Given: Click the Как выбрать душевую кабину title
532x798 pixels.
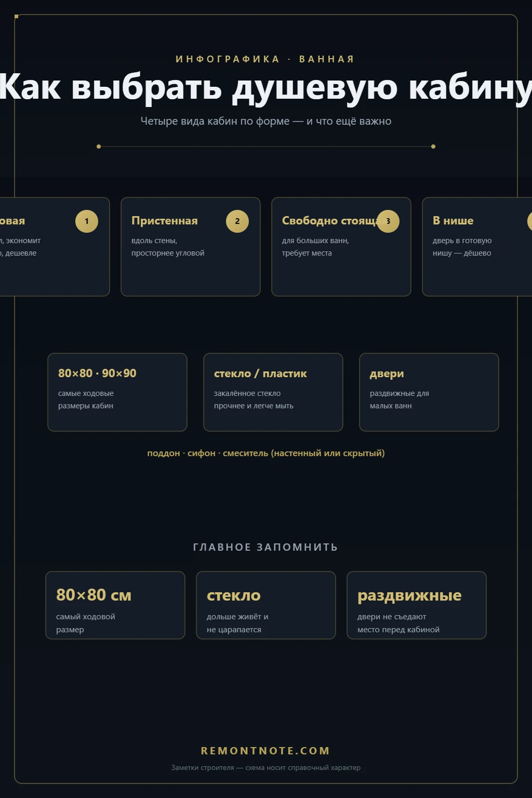Looking at the screenshot, I should [x=266, y=87].
